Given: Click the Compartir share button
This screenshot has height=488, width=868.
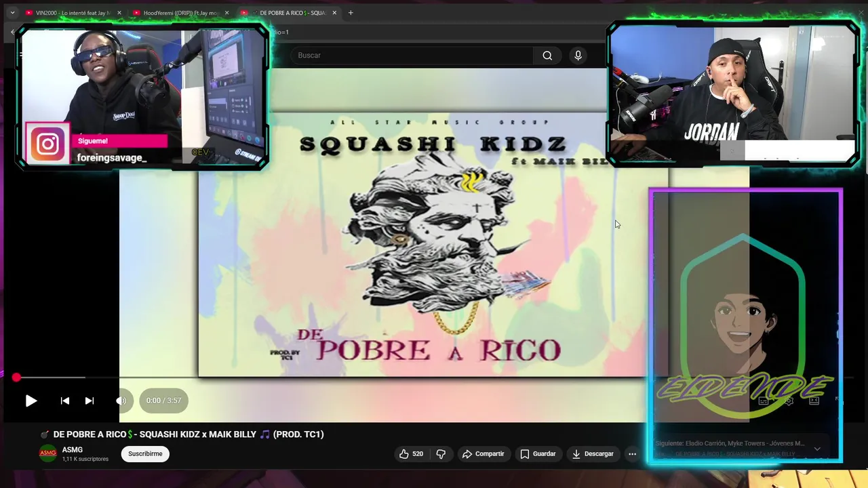Looking at the screenshot, I should (x=483, y=454).
